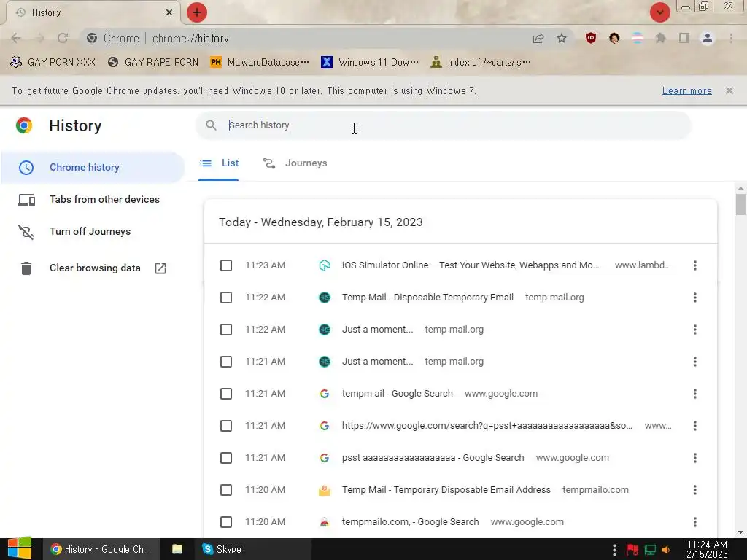747x560 pixels.
Task: Click the history page scrollbar thumb
Action: [740, 205]
